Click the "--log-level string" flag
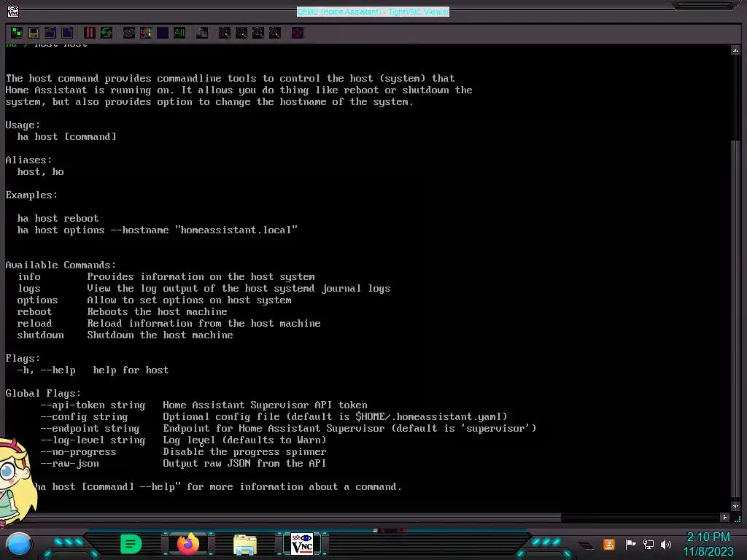This screenshot has width=747, height=560. (93, 440)
